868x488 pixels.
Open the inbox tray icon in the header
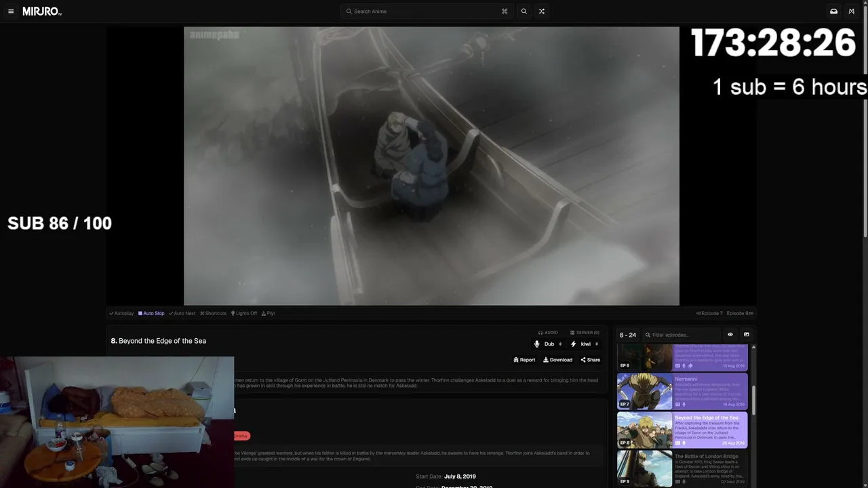pos(833,12)
